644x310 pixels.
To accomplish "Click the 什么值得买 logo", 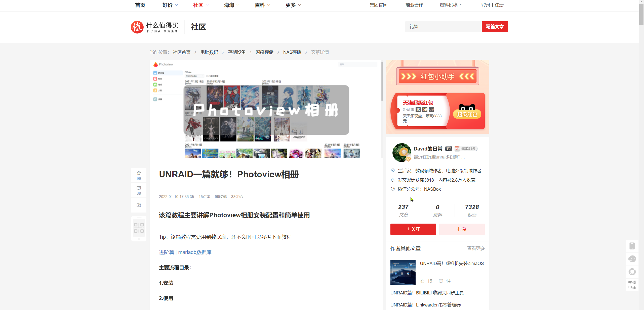I will click(155, 27).
